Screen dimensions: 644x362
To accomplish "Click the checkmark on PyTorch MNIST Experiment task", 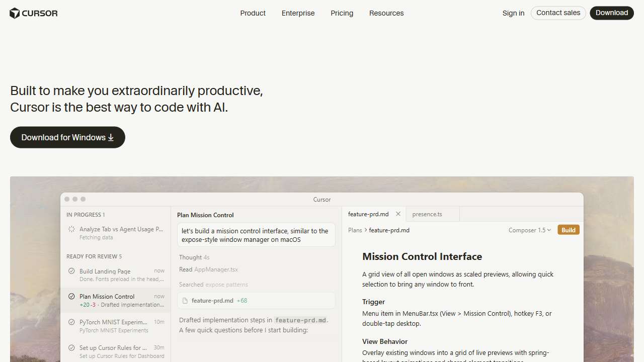I will [x=71, y=322].
